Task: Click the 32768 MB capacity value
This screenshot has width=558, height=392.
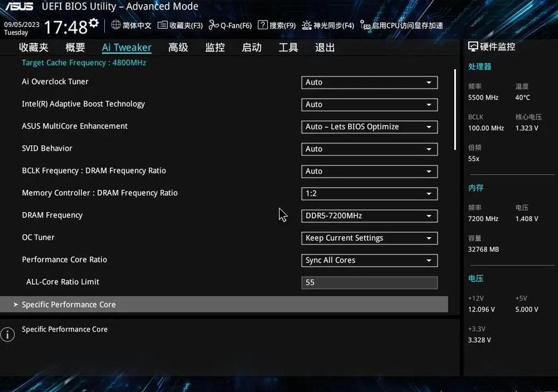Action: pyautogui.click(x=484, y=250)
